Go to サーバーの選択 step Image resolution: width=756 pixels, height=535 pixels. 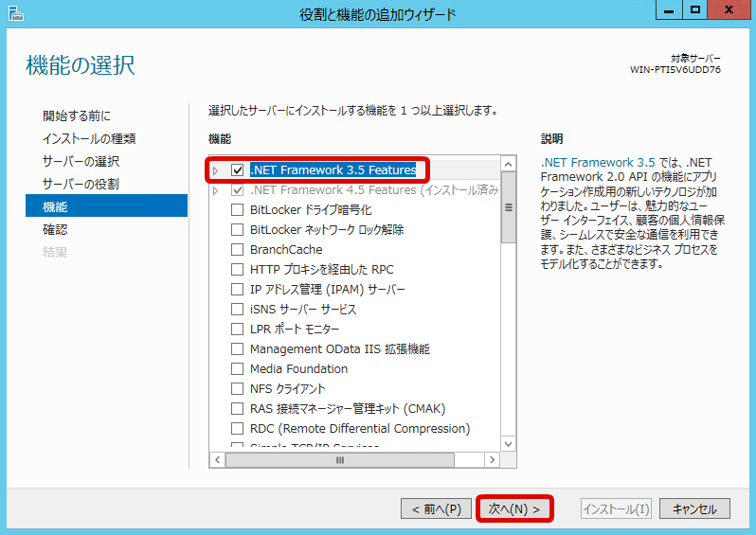click(x=81, y=161)
